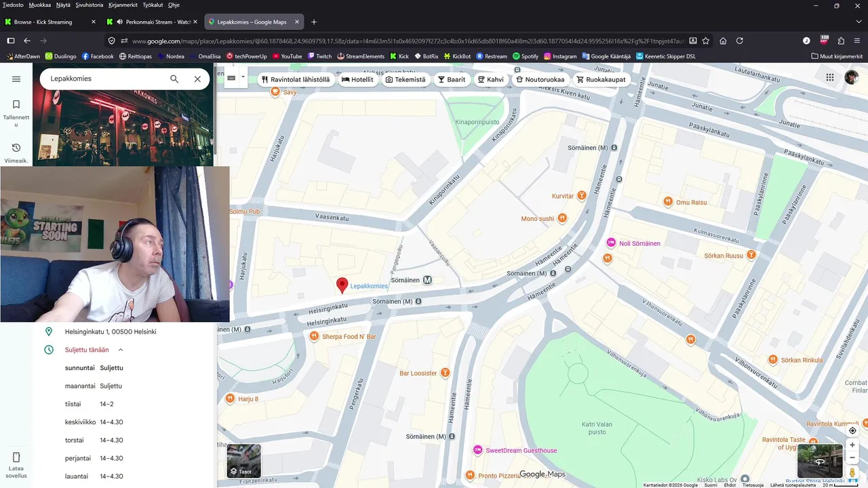Open the Tasot map layers thumbnail
This screenshot has height=488, width=868.
click(243, 461)
